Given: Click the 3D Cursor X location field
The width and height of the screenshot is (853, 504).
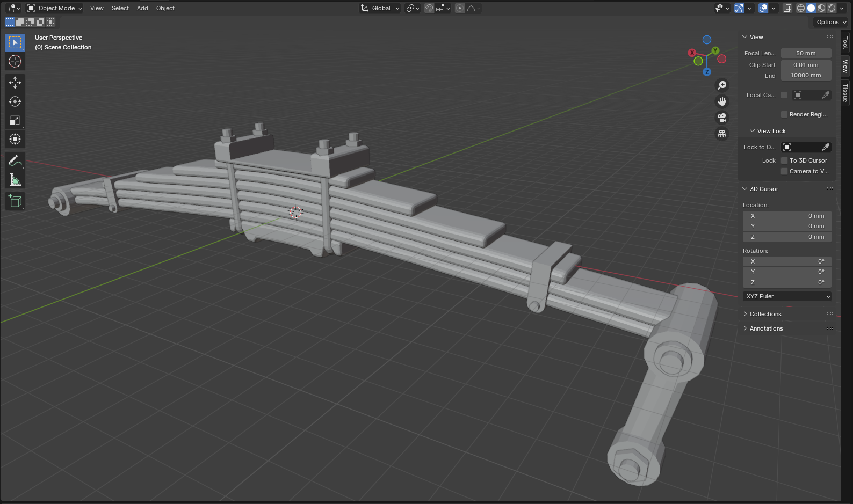Looking at the screenshot, I should click(787, 216).
